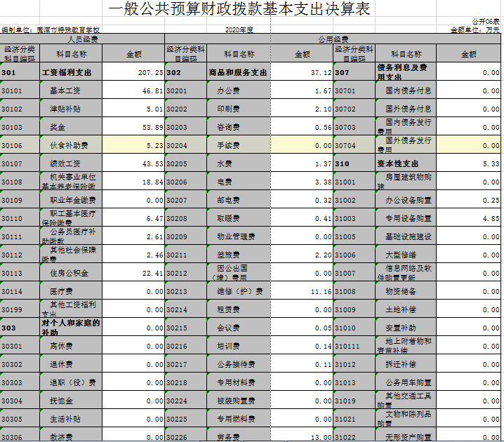Click the 6.47 amount cell

click(x=133, y=217)
